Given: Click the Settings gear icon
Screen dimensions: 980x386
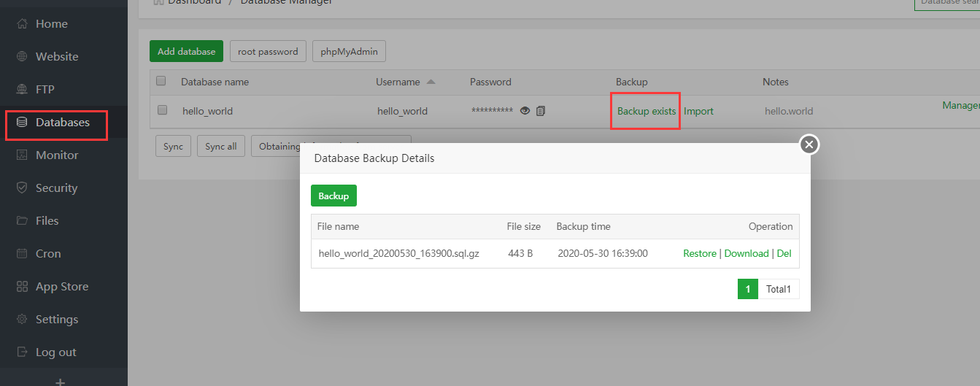Looking at the screenshot, I should coord(22,319).
